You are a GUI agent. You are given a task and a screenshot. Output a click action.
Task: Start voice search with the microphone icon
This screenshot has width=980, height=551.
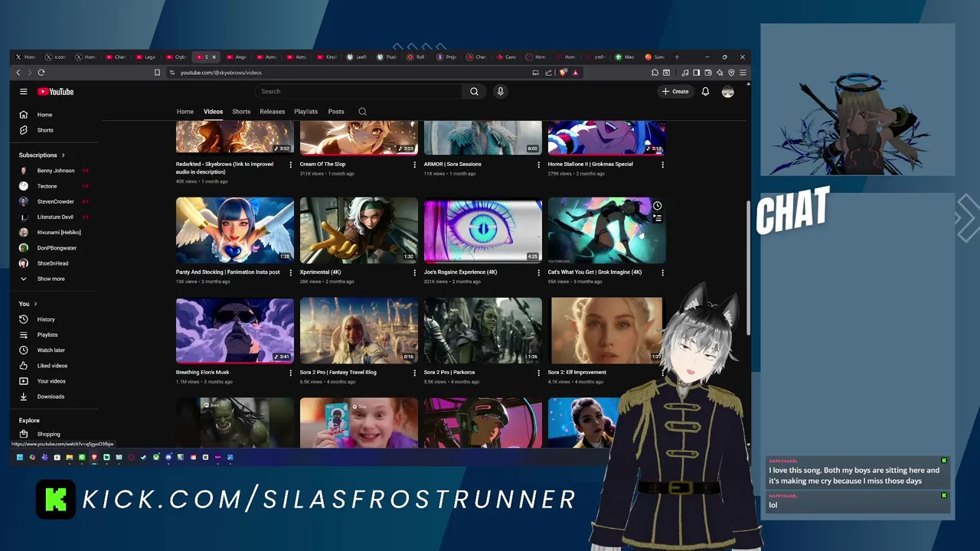(500, 91)
